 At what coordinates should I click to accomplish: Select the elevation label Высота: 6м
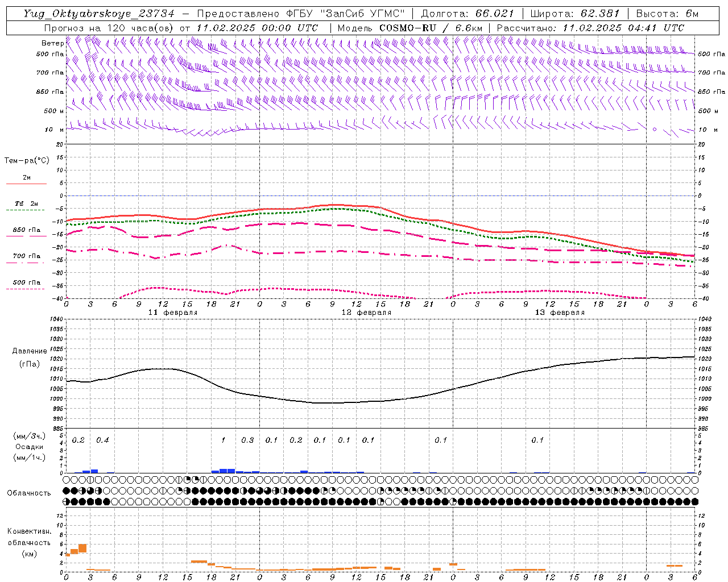[667, 14]
